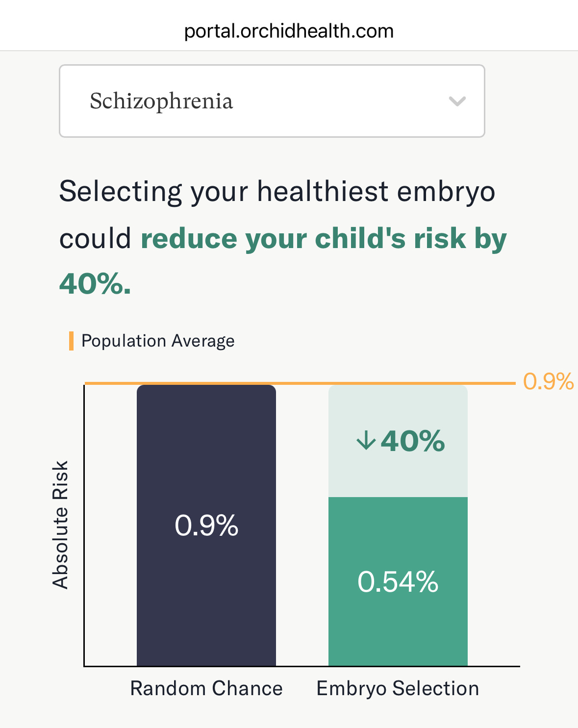This screenshot has height=728, width=578.
Task: Click the Random Chance axis label
Action: [x=206, y=687]
